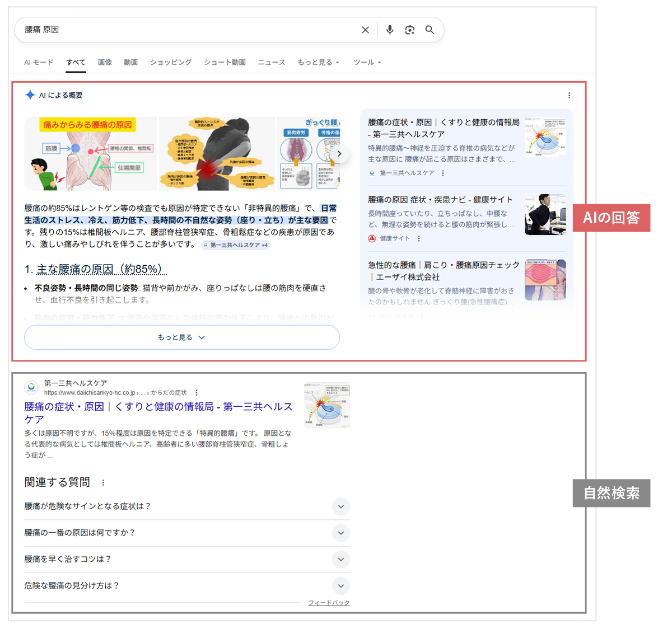Click the magnifying glass search icon
672x634 pixels.
point(430,30)
